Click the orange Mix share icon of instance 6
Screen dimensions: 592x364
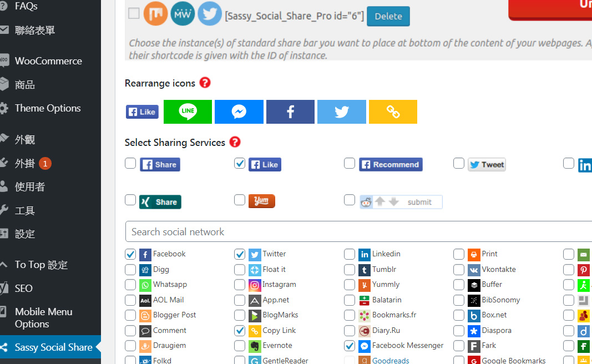click(x=155, y=13)
